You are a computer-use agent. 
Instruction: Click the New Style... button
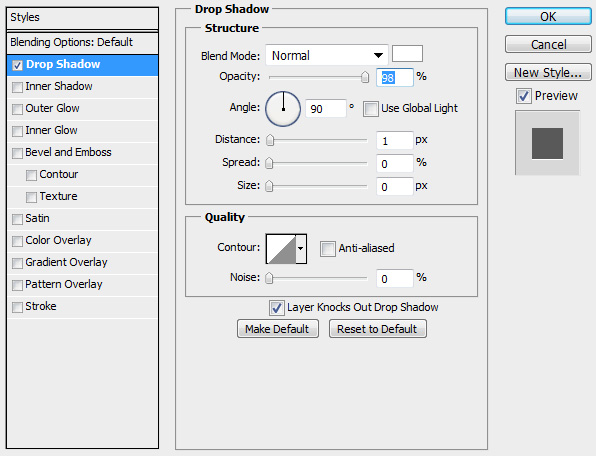[x=548, y=72]
